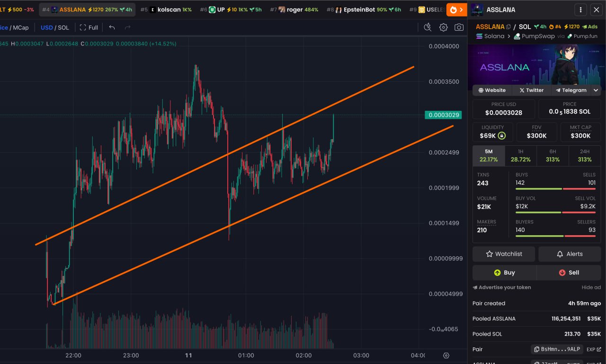Open the token Twitter link
Screen dimensions: 606x364
[x=531, y=90]
